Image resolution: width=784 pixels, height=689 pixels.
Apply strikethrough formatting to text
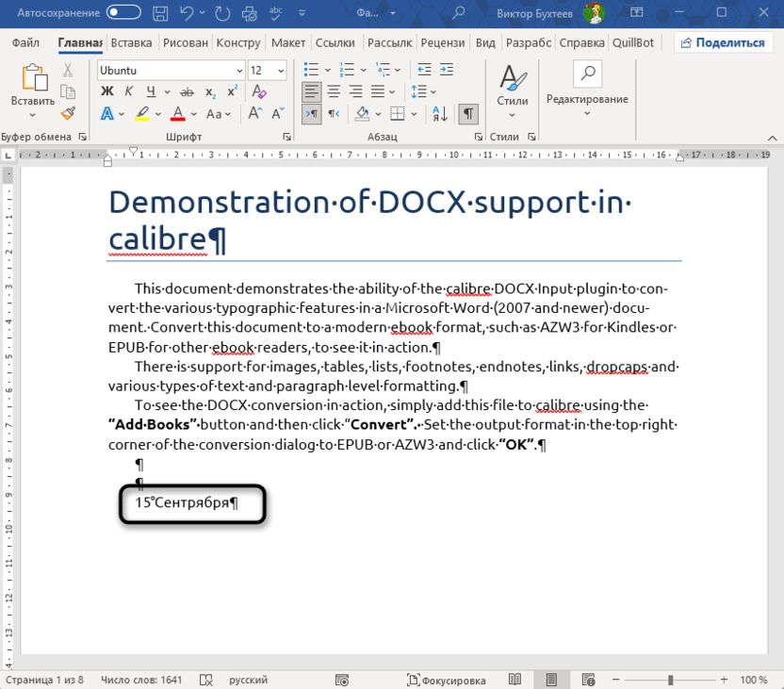(x=187, y=91)
